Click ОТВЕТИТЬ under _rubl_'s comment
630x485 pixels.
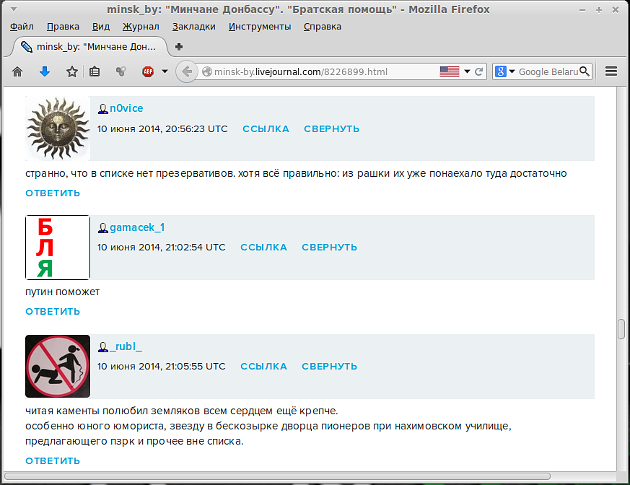click(52, 461)
